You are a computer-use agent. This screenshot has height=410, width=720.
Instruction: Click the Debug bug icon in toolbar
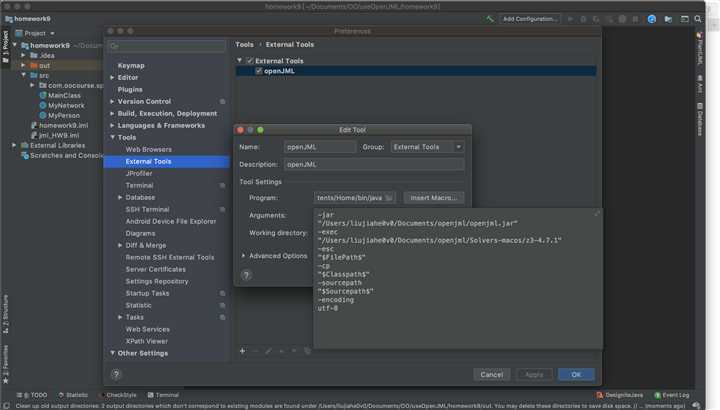(583, 19)
